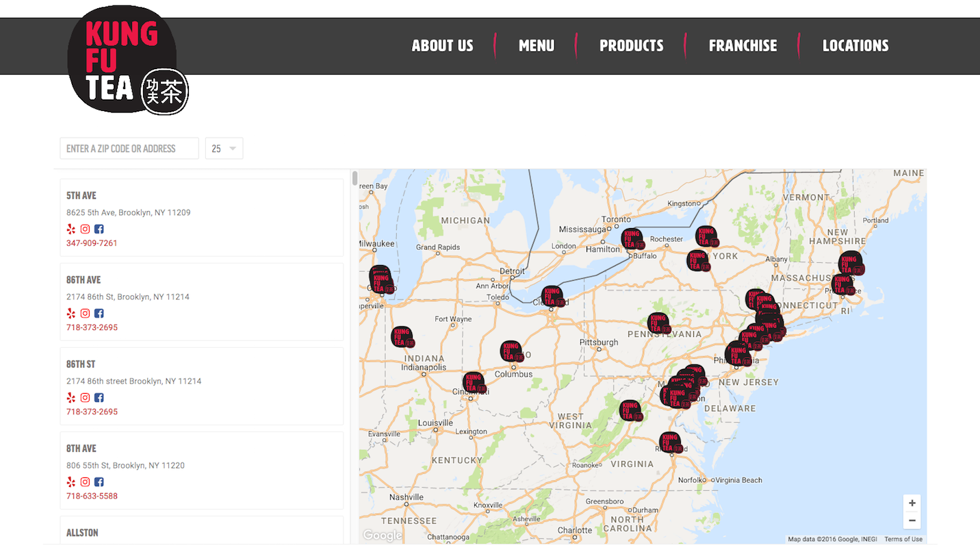The height and width of the screenshot is (552, 980).
Task: Open Instagram icon for 8th Ave location
Action: (85, 482)
